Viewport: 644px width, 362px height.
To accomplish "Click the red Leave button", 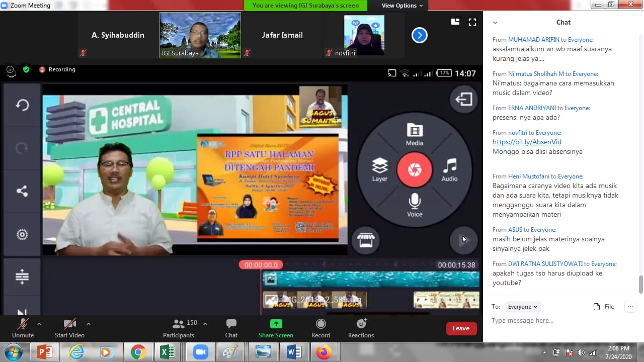I will [x=461, y=328].
